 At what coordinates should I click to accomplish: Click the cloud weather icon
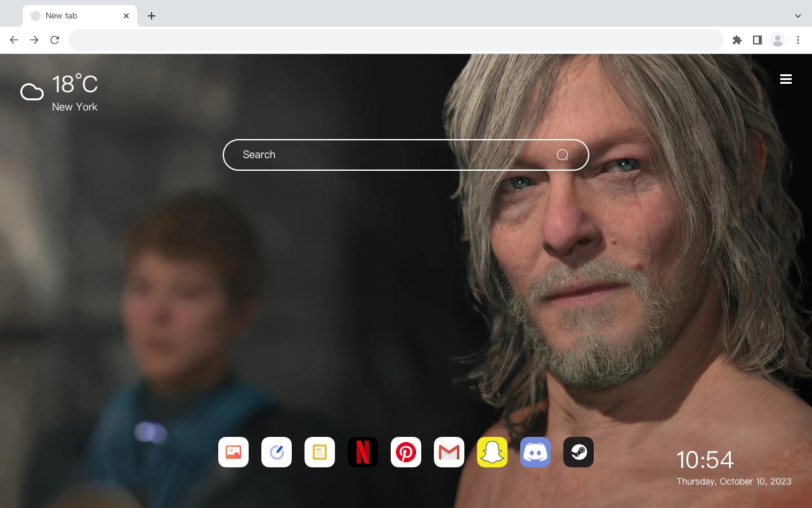click(x=32, y=92)
